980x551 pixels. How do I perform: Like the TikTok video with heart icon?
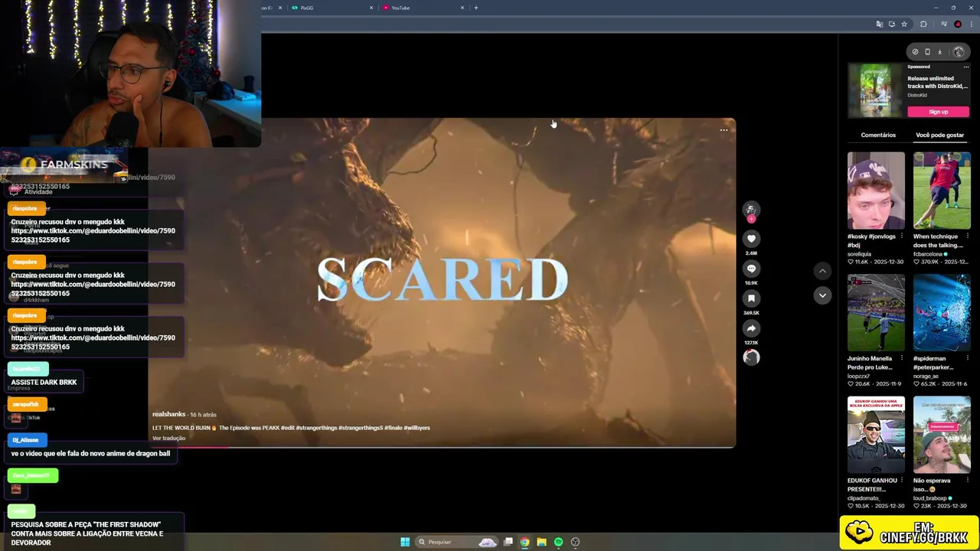pos(751,239)
